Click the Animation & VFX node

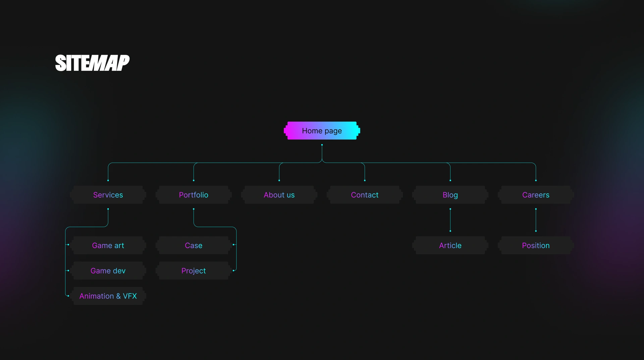click(108, 296)
